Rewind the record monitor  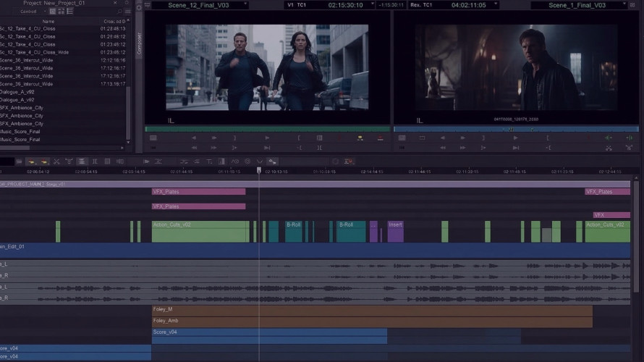(x=443, y=148)
